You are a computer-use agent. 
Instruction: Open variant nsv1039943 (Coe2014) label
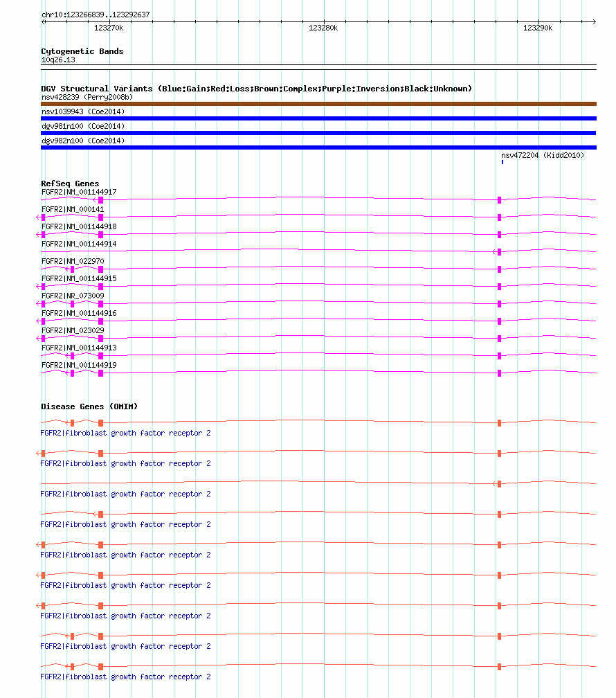click(83, 111)
